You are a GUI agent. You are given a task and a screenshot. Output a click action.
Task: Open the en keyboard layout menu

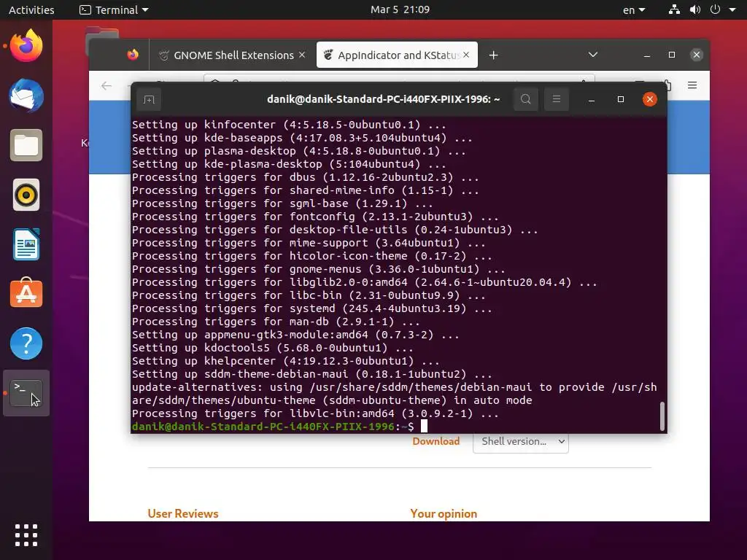pos(634,9)
